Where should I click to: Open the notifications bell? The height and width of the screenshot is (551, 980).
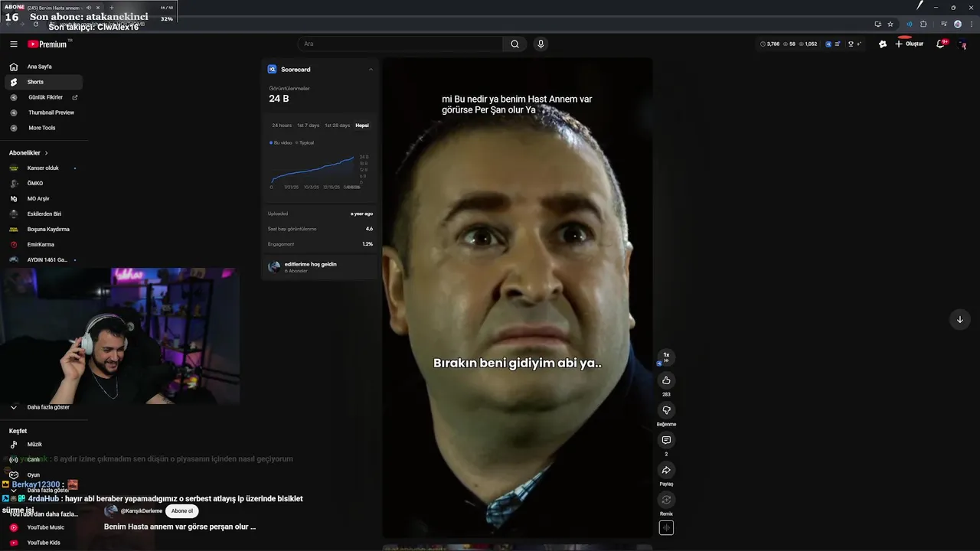click(x=941, y=44)
